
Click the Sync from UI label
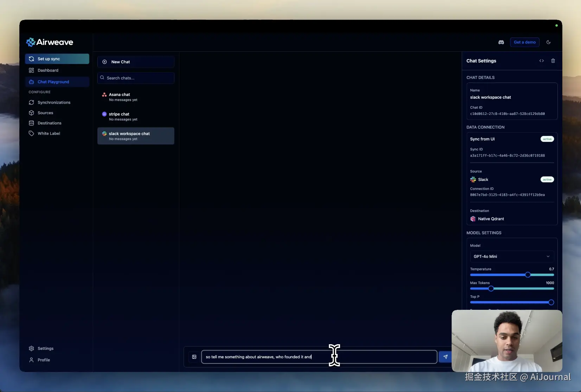click(482, 139)
